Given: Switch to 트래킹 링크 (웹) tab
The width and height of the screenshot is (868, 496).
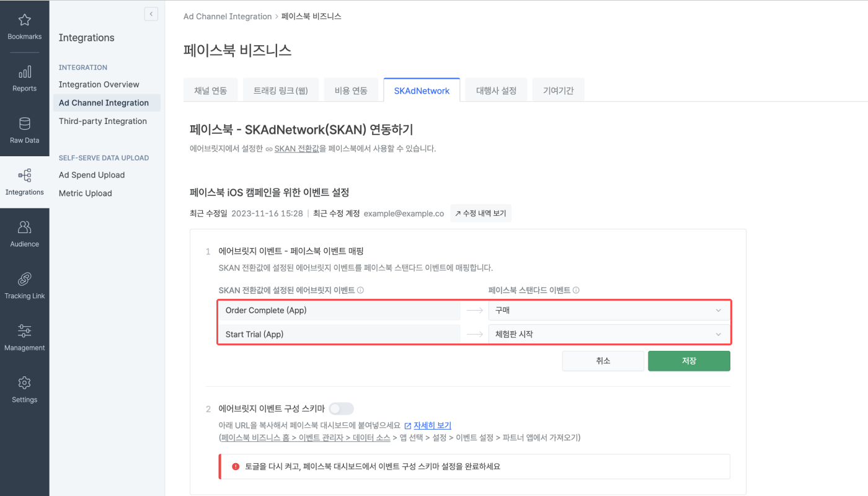Looking at the screenshot, I should point(281,91).
